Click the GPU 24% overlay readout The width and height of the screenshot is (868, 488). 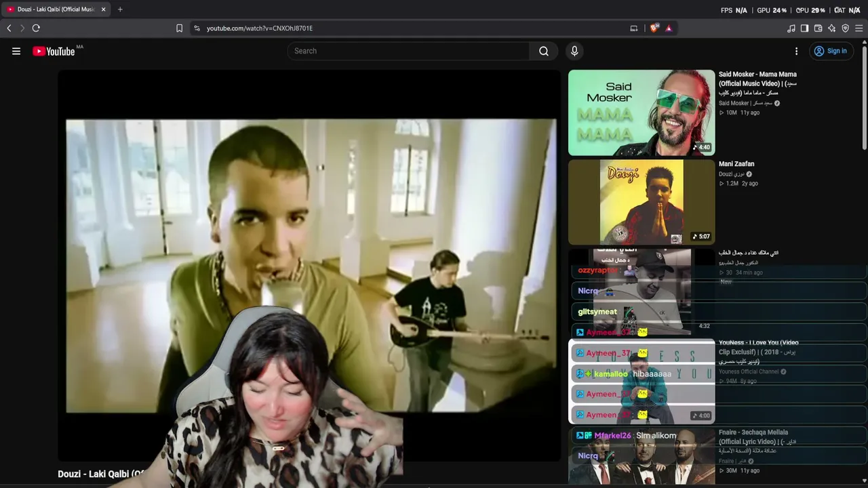(772, 10)
